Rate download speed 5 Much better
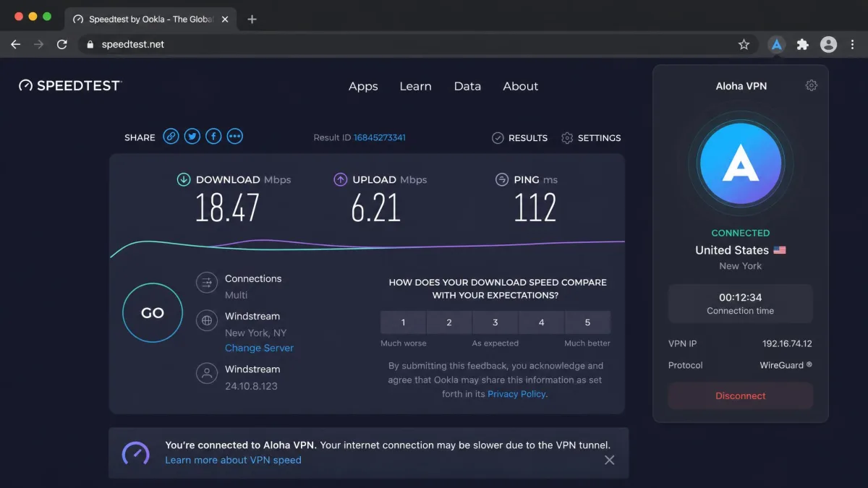868x488 pixels. click(587, 322)
